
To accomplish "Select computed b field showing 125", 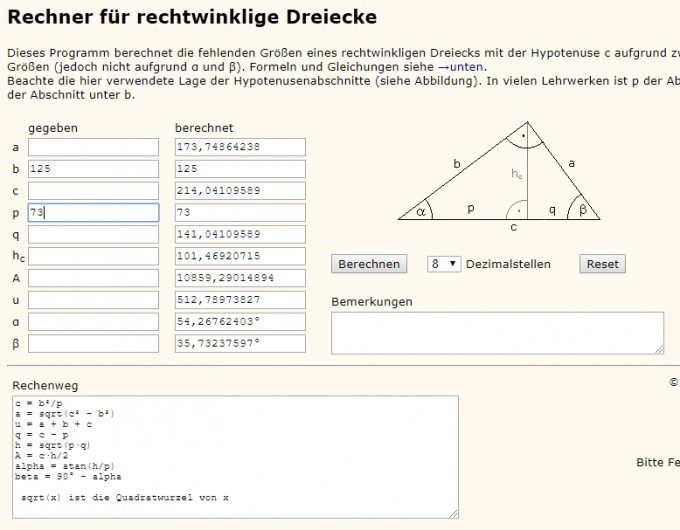I will tap(240, 169).
